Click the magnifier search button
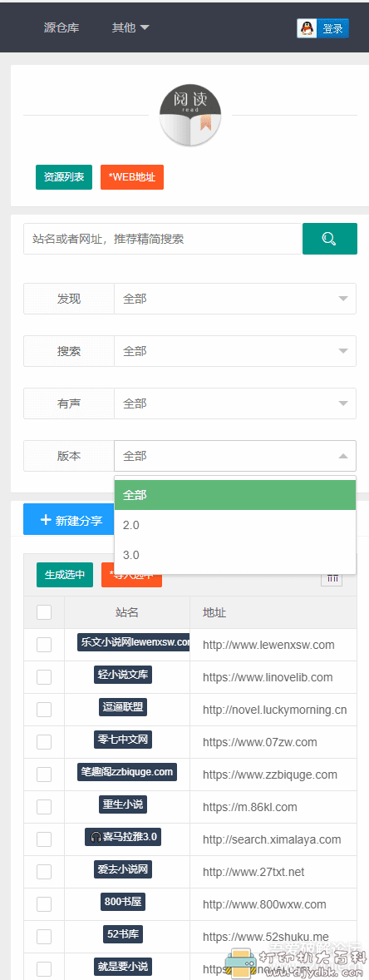The height and width of the screenshot is (980, 369). pos(330,239)
